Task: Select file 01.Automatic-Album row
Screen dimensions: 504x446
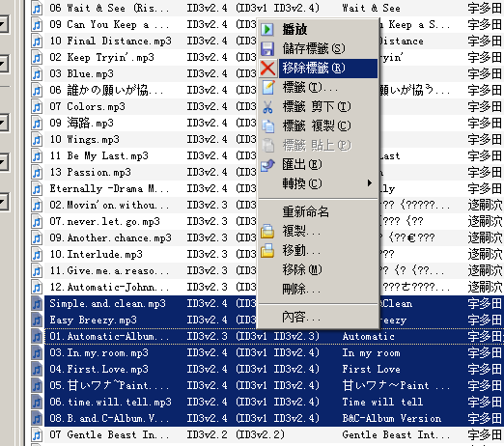Action: click(109, 336)
